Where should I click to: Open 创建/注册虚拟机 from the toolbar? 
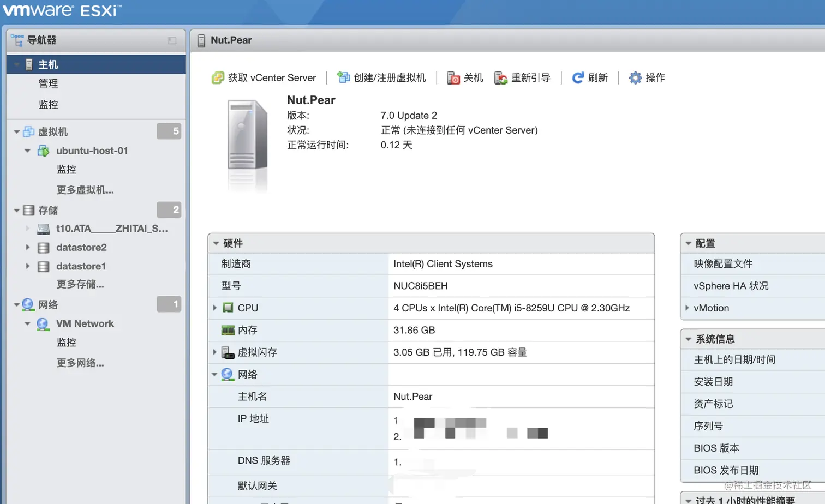click(x=343, y=77)
